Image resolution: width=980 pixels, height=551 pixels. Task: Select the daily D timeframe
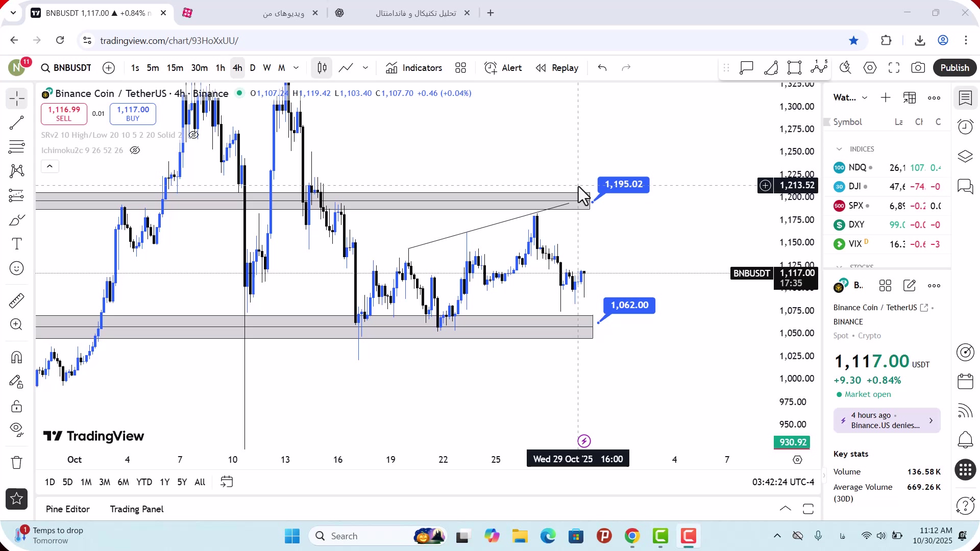click(253, 68)
